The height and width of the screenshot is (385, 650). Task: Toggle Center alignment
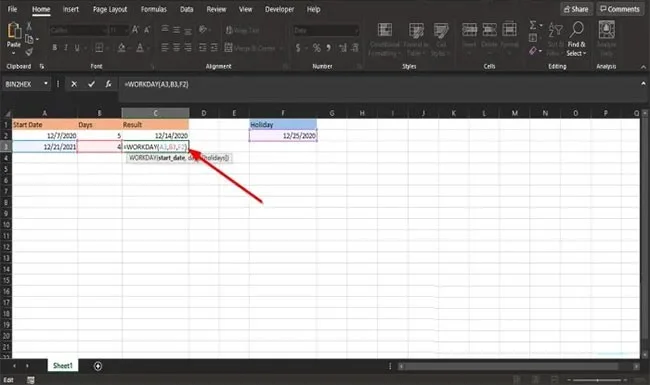point(177,48)
